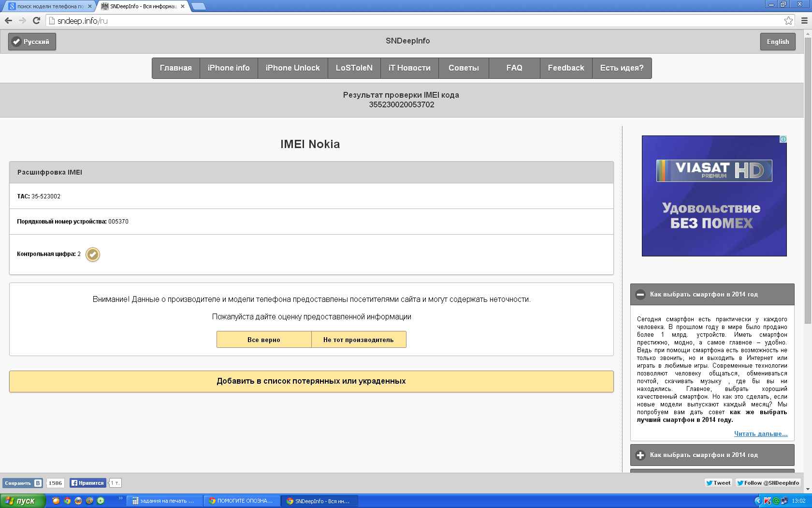Like page with Facebook Нравится button
The width and height of the screenshot is (812, 508).
point(88,483)
